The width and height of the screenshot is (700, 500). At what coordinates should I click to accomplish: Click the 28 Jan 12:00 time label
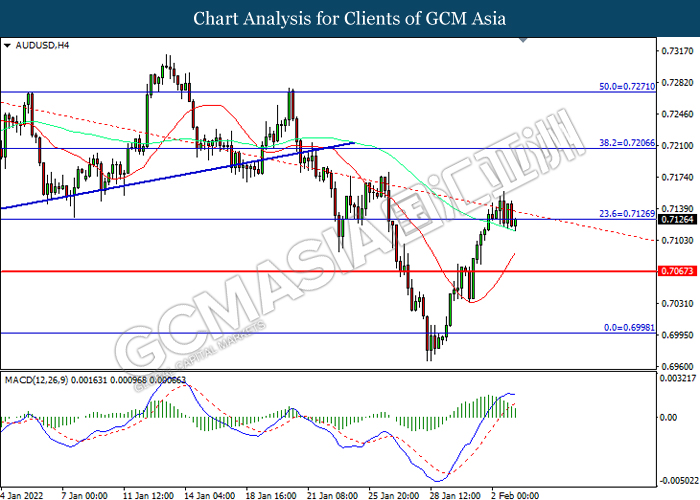455,496
